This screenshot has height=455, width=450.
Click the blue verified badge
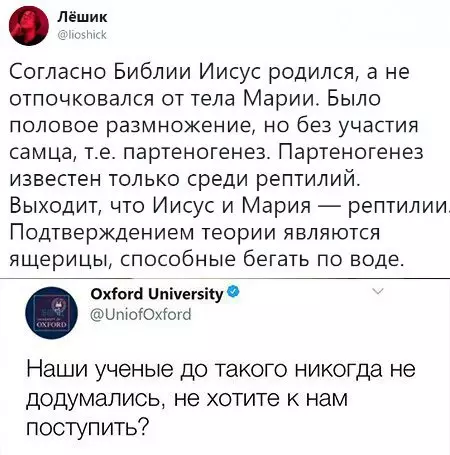coord(233,291)
